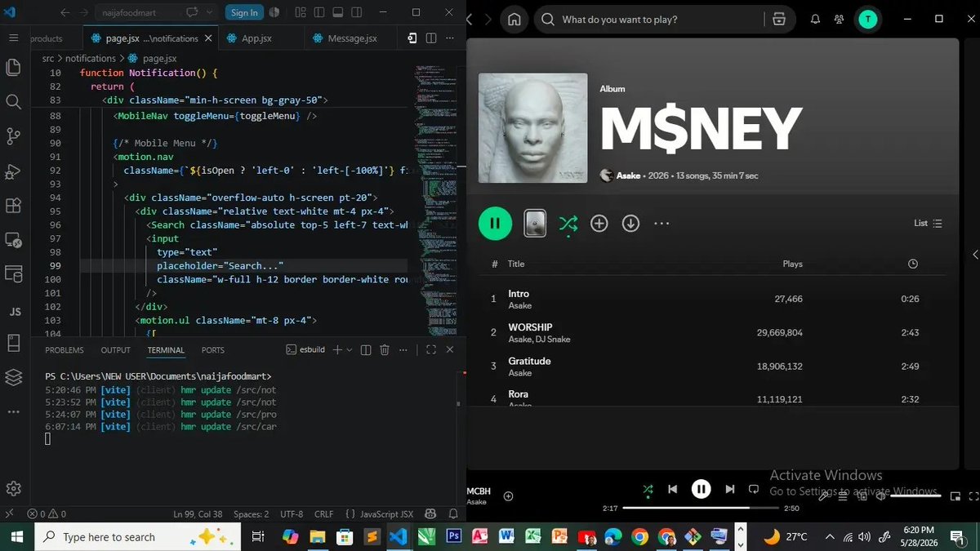Screen dimensions: 980x551
Task: Open Spotify What's New bell
Action: 815,20
